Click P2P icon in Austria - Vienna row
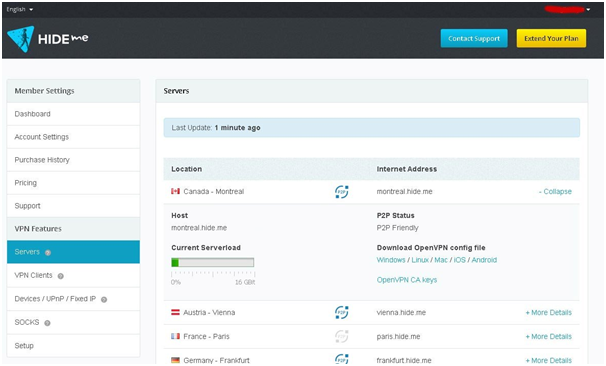The width and height of the screenshot is (606, 366). (342, 312)
